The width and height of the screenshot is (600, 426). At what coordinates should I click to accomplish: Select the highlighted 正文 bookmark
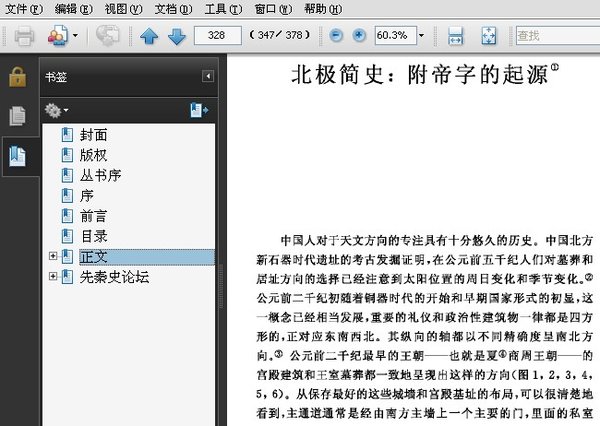147,257
